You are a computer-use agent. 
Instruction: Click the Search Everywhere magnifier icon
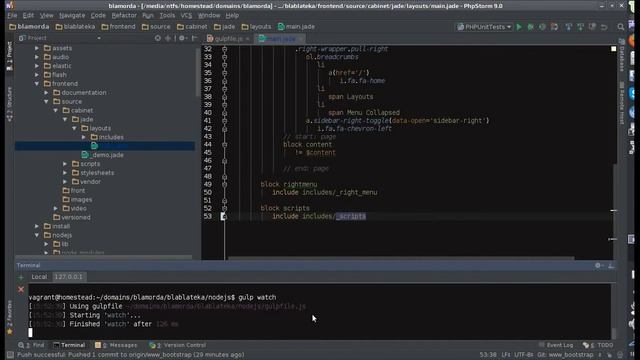click(x=621, y=27)
